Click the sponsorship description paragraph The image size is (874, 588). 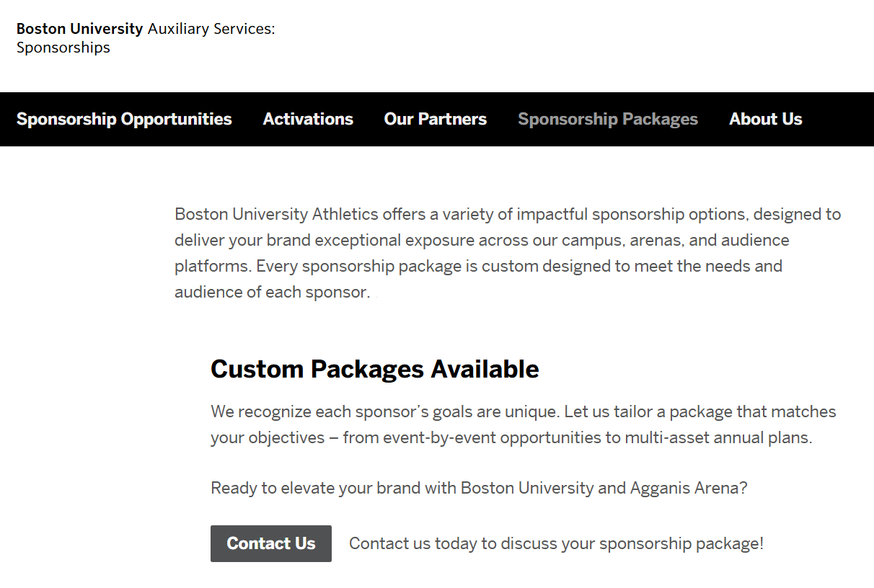pyautogui.click(x=505, y=252)
